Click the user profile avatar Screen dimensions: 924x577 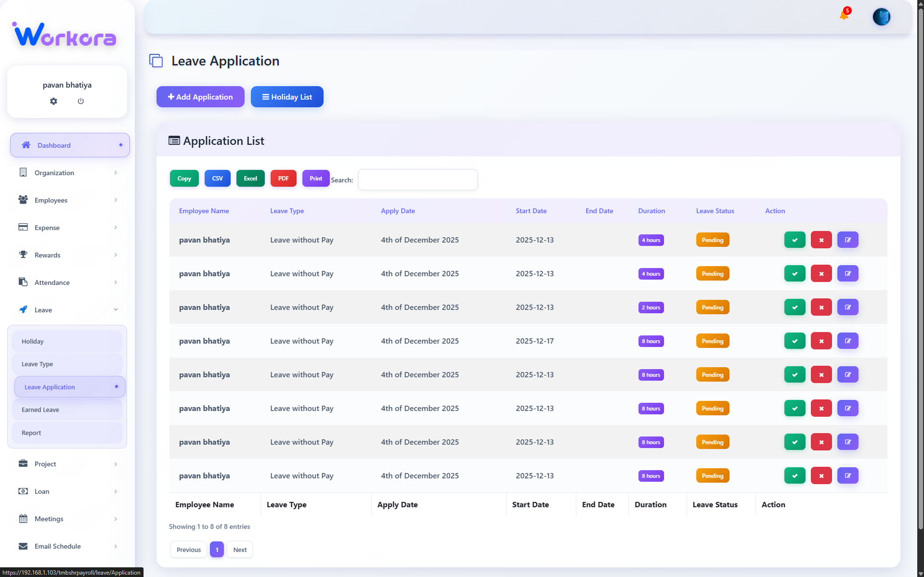881,17
